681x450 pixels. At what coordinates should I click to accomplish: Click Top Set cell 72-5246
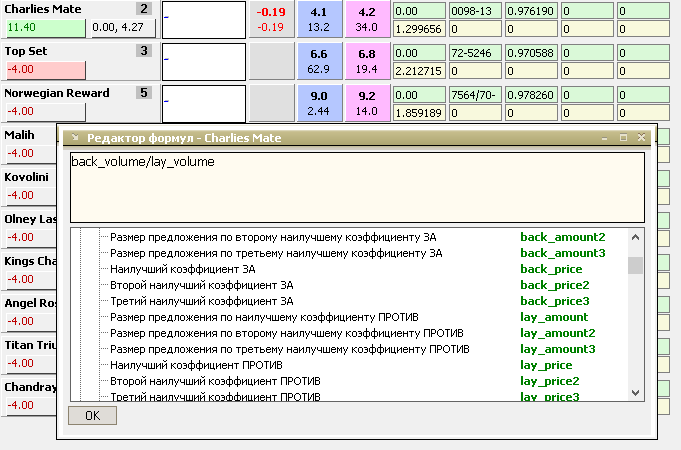point(475,53)
